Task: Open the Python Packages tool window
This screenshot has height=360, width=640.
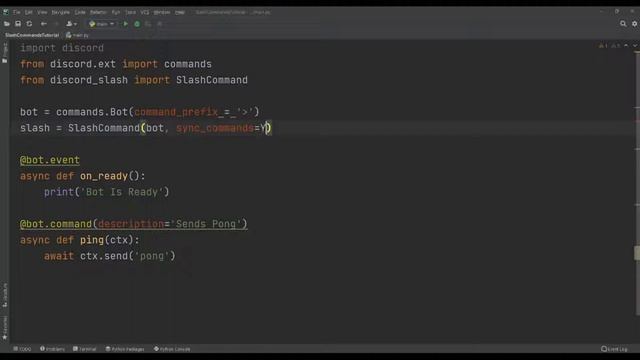Action: 125,349
